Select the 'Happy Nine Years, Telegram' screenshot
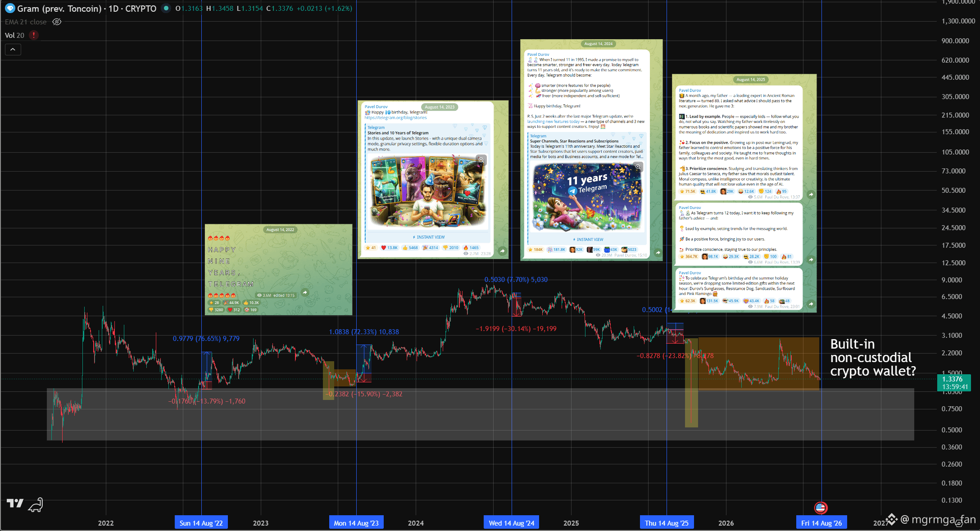Viewport: 980px width, 531px height. 279,270
